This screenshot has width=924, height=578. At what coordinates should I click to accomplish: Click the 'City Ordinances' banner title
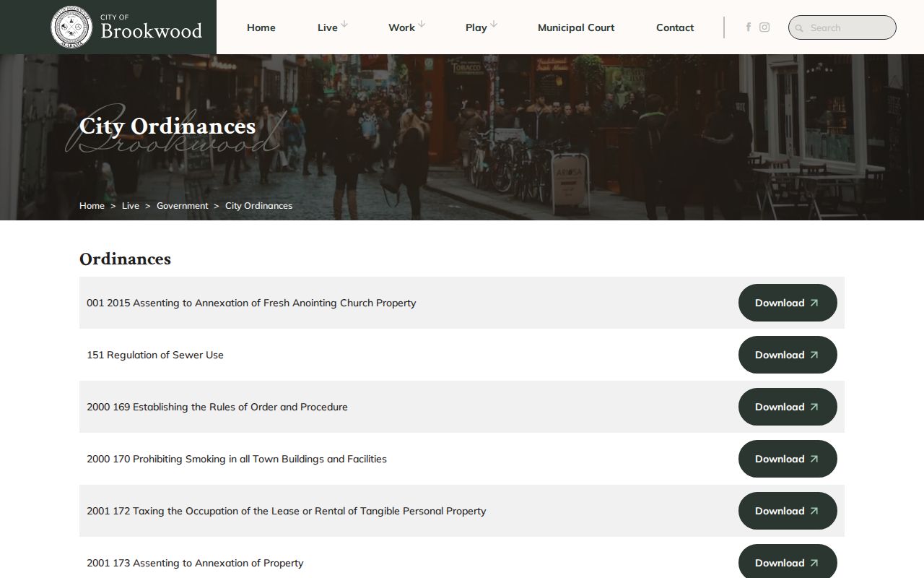tap(167, 126)
